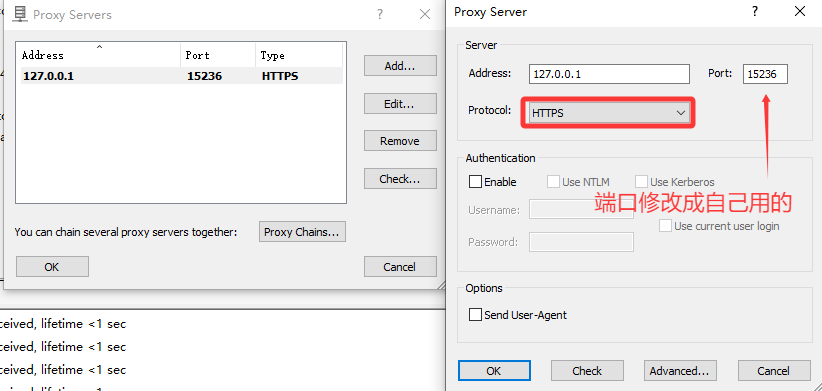Open the Edit... proxy button
The image size is (822, 391).
click(x=400, y=104)
